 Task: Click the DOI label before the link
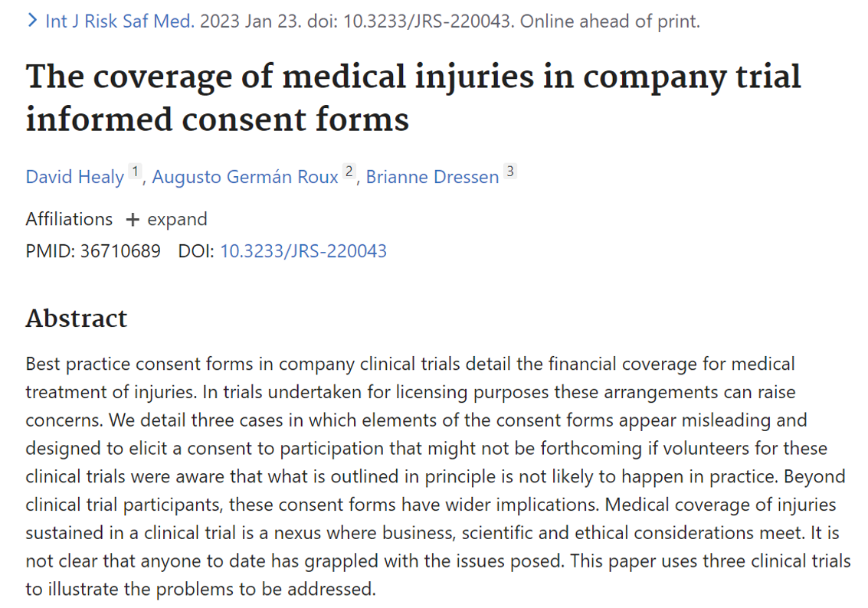click(x=196, y=251)
